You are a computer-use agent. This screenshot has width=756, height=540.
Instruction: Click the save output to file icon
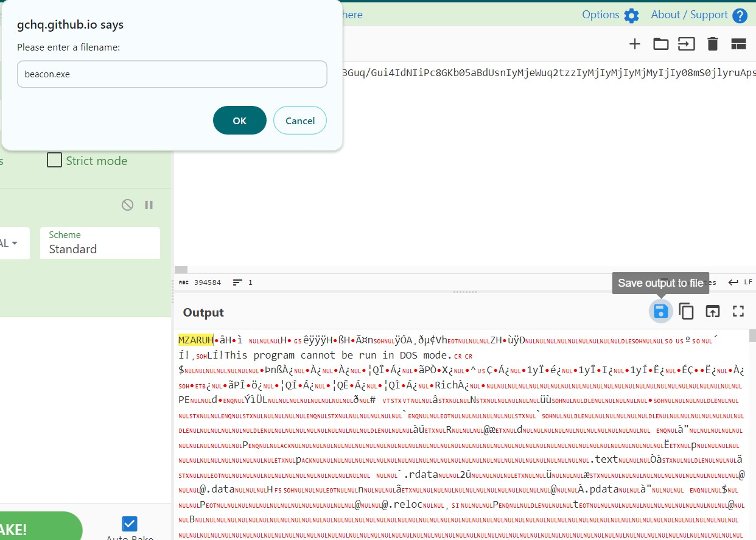(x=660, y=312)
